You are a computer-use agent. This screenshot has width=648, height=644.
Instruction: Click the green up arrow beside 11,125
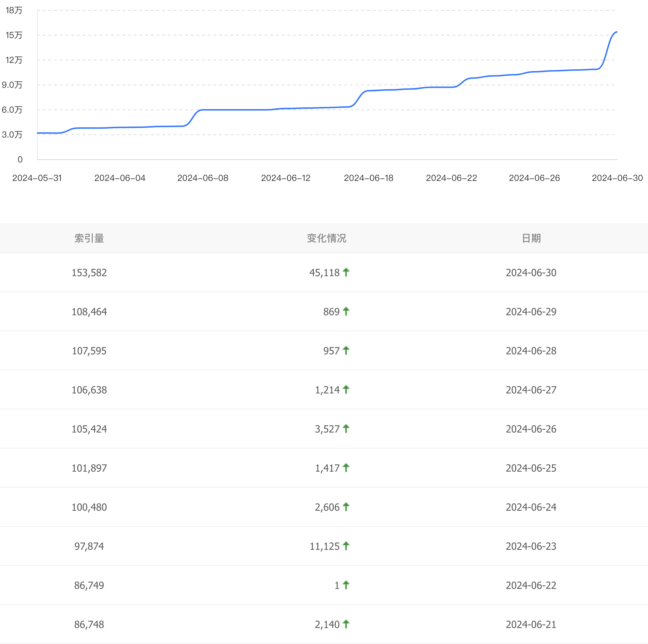[346, 546]
